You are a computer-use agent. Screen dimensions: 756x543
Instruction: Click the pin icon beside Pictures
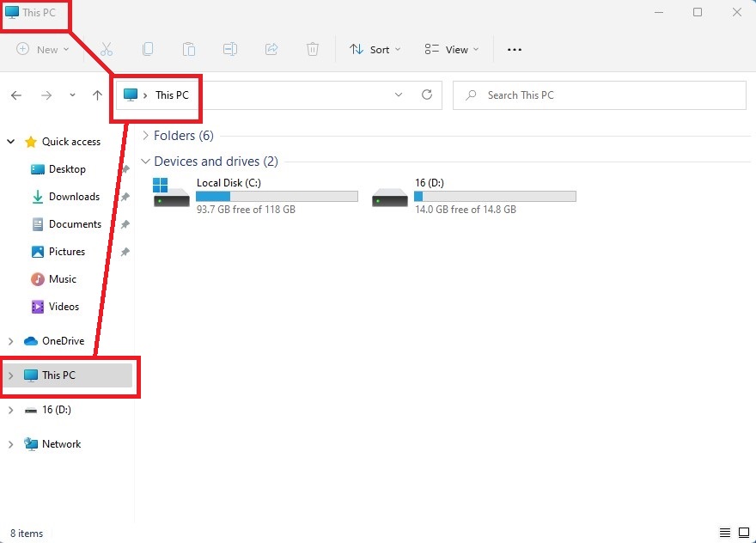[x=125, y=252]
